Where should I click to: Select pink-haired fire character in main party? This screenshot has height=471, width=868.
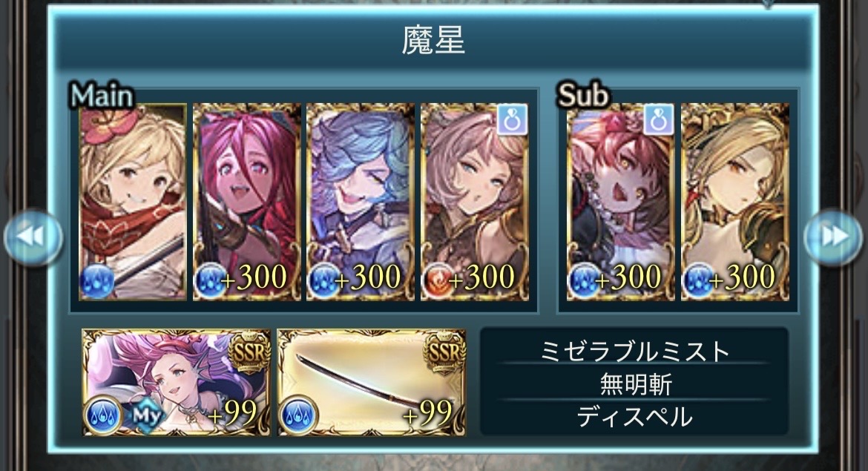tap(474, 202)
